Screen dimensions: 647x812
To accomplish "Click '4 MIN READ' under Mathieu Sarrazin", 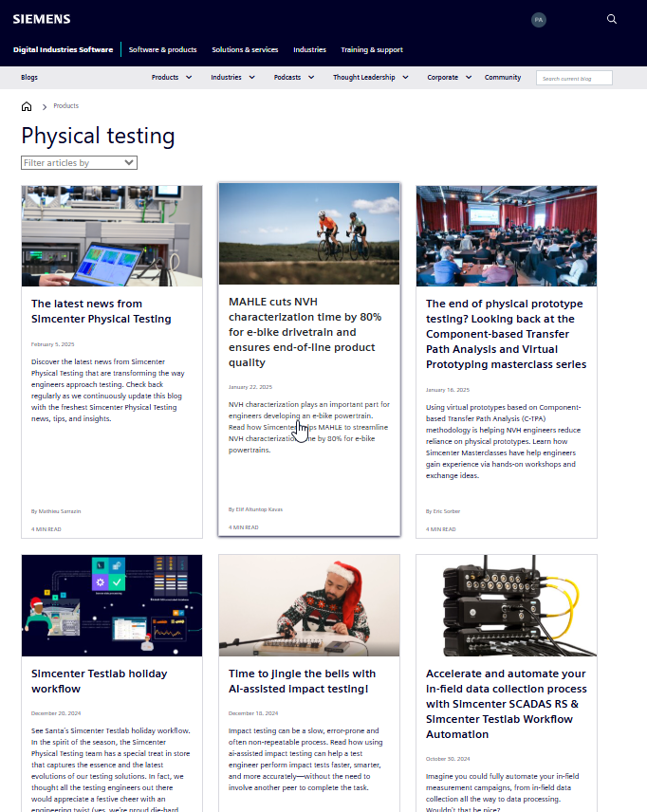I will (x=46, y=529).
